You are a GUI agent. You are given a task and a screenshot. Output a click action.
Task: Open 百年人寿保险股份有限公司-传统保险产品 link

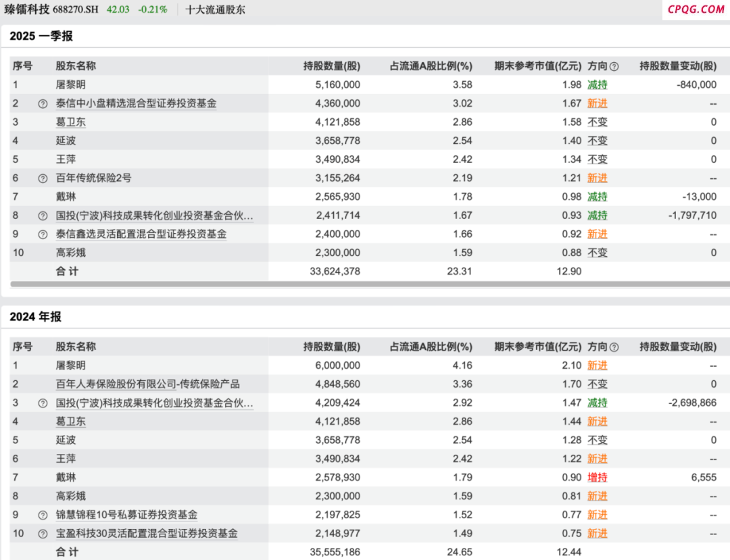pos(147,384)
